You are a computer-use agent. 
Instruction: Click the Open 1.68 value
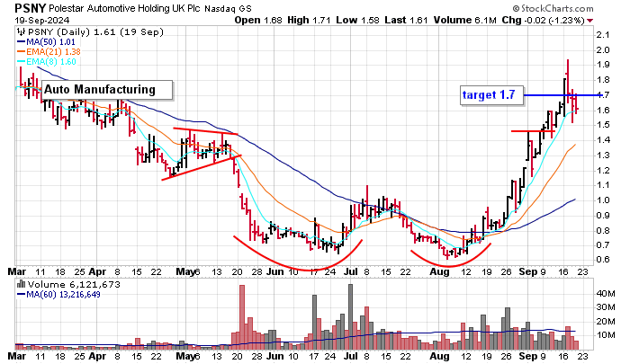click(258, 20)
